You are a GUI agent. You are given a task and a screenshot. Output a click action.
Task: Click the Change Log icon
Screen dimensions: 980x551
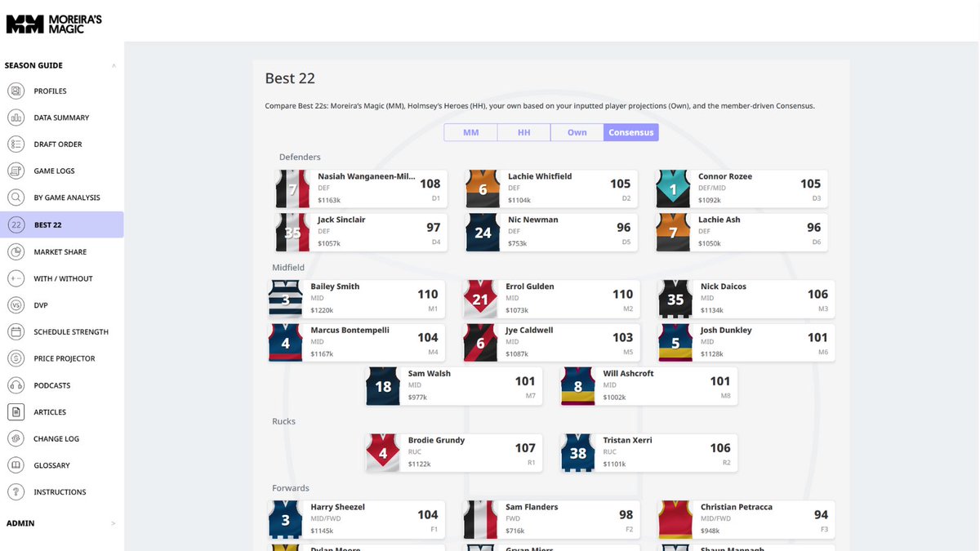click(x=16, y=438)
